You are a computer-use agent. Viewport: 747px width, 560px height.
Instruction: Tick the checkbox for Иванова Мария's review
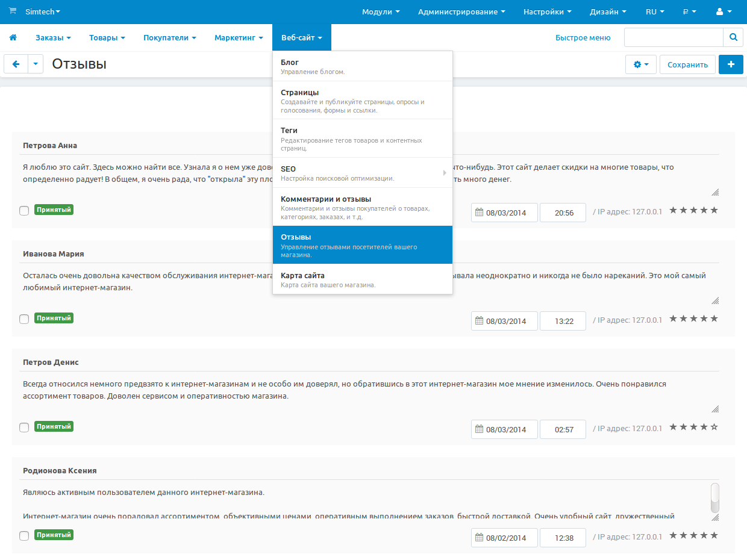(24, 319)
